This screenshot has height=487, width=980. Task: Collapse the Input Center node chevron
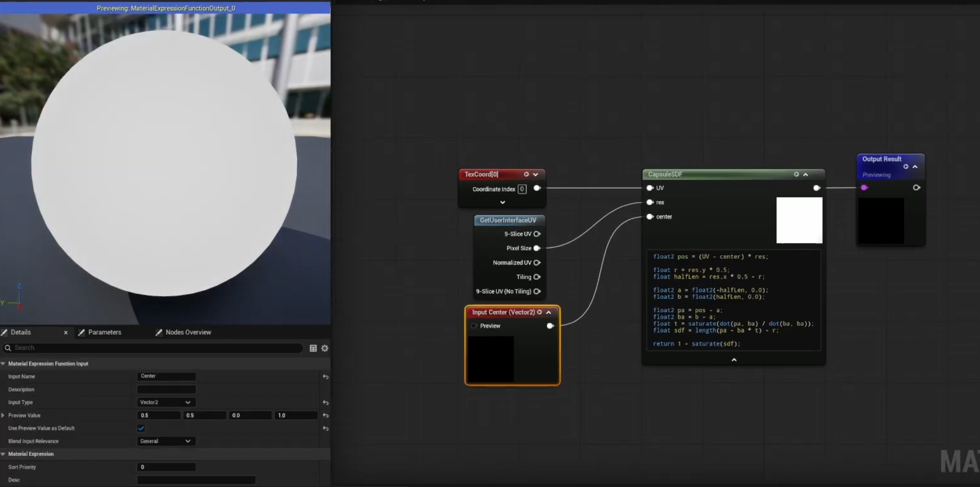pyautogui.click(x=549, y=313)
